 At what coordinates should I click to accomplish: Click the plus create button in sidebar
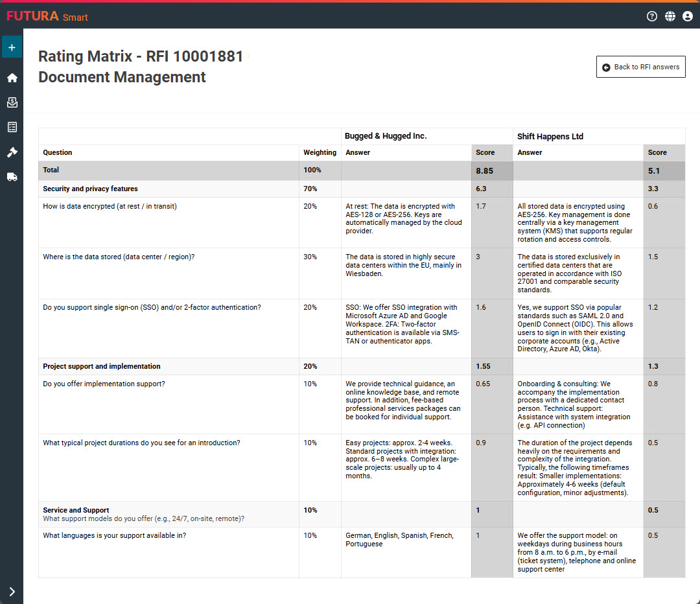pyautogui.click(x=12, y=47)
